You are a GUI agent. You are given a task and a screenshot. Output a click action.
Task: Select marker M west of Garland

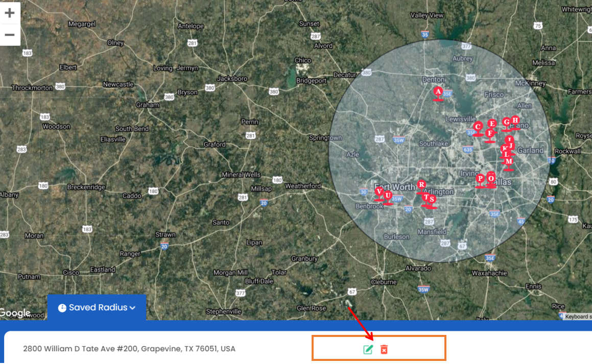[509, 162]
